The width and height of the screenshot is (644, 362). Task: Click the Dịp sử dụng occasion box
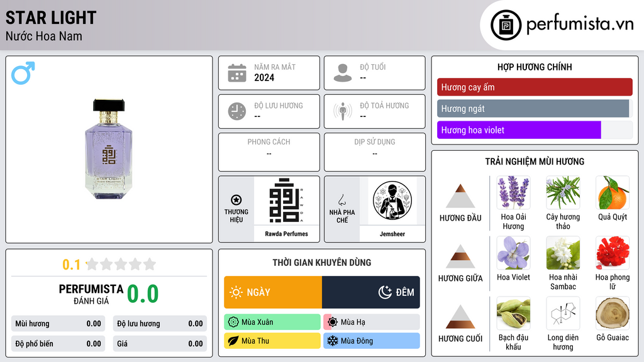(375, 152)
